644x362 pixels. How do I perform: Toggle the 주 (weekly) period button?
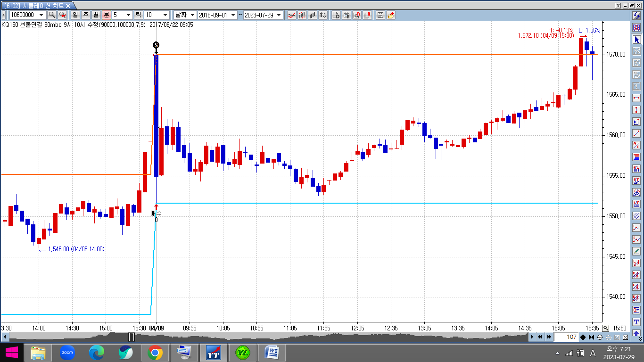(85, 15)
